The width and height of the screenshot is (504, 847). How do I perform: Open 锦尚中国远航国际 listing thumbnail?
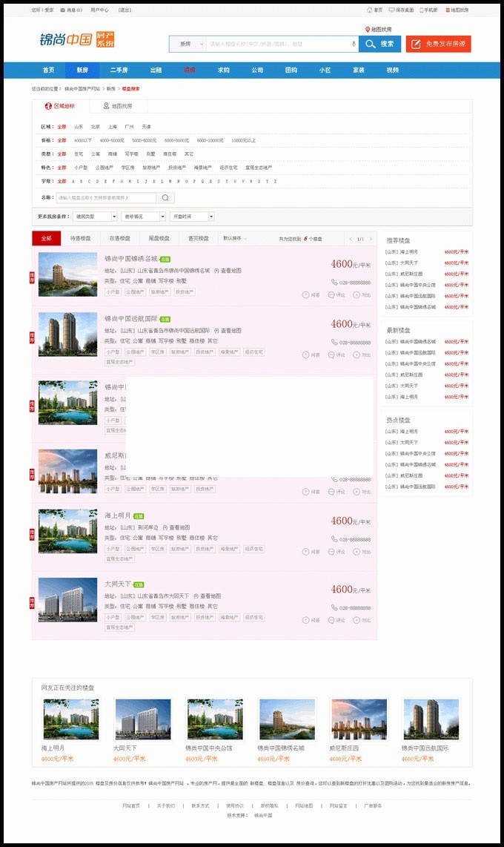[x=68, y=334]
